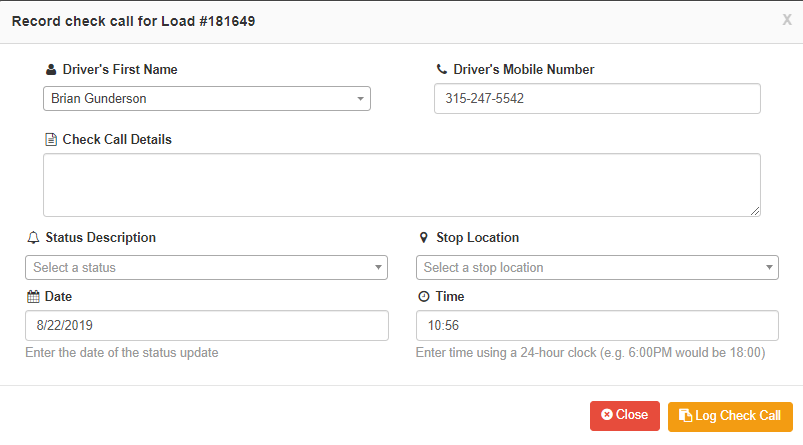Select the Date field showing 8/22/2019
The image size is (803, 445).
206,326
